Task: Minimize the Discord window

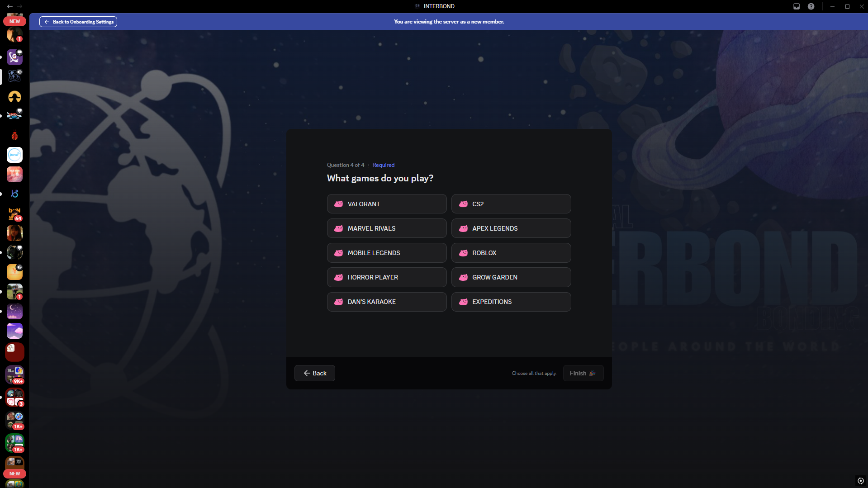Action: tap(832, 6)
